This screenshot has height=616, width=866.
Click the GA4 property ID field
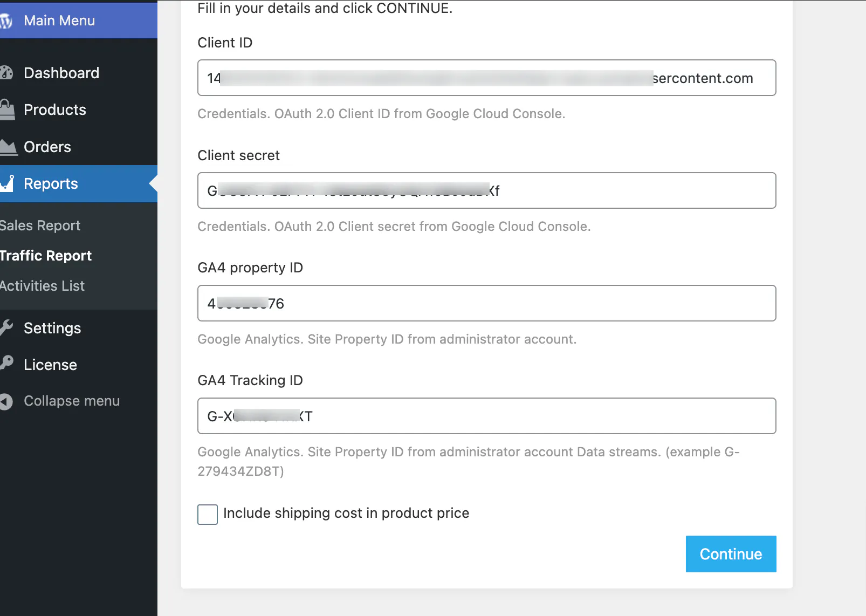pos(485,303)
